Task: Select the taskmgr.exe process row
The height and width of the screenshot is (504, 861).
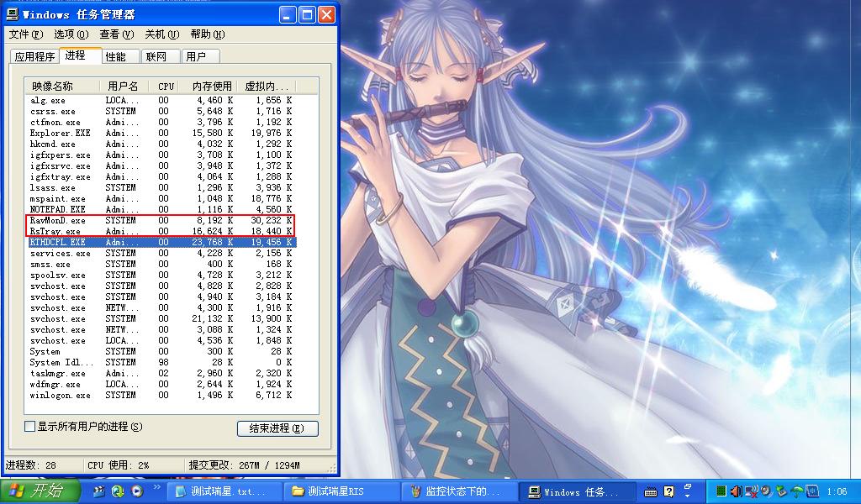Action: tap(162, 374)
